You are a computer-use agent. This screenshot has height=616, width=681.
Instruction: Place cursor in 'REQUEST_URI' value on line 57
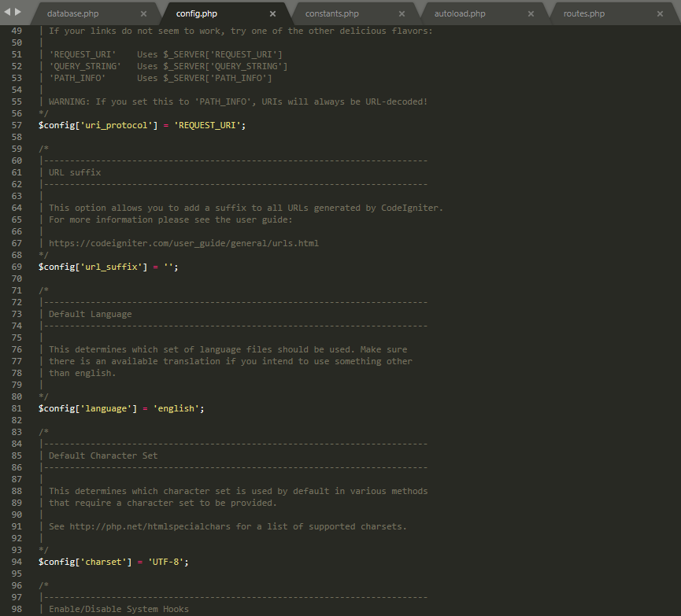click(x=207, y=125)
